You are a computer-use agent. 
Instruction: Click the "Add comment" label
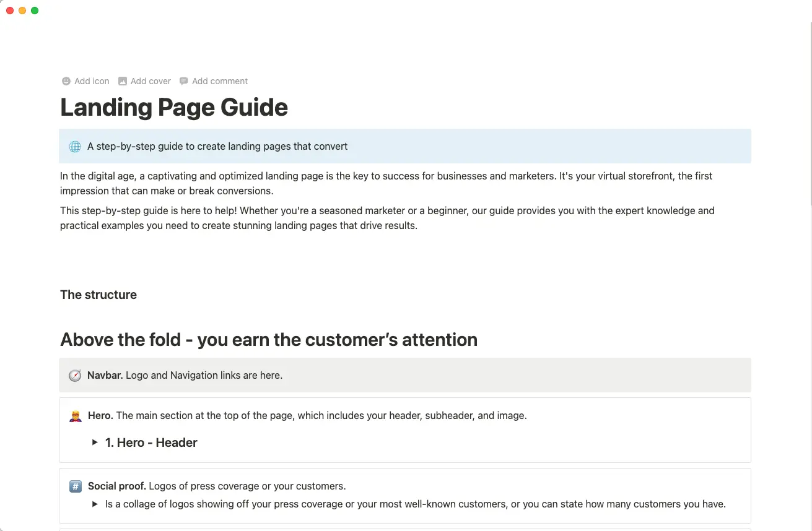[219, 81]
